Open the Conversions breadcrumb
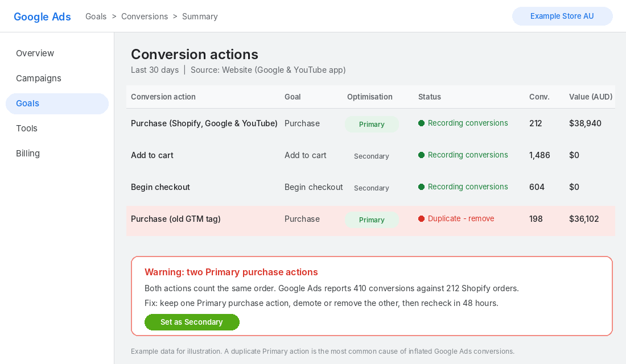 pos(145,16)
